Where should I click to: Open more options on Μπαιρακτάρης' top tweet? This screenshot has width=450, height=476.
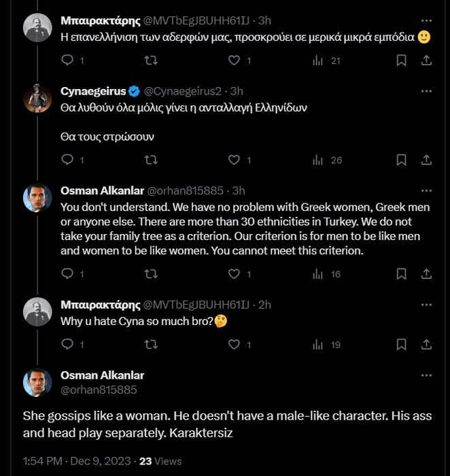426,20
